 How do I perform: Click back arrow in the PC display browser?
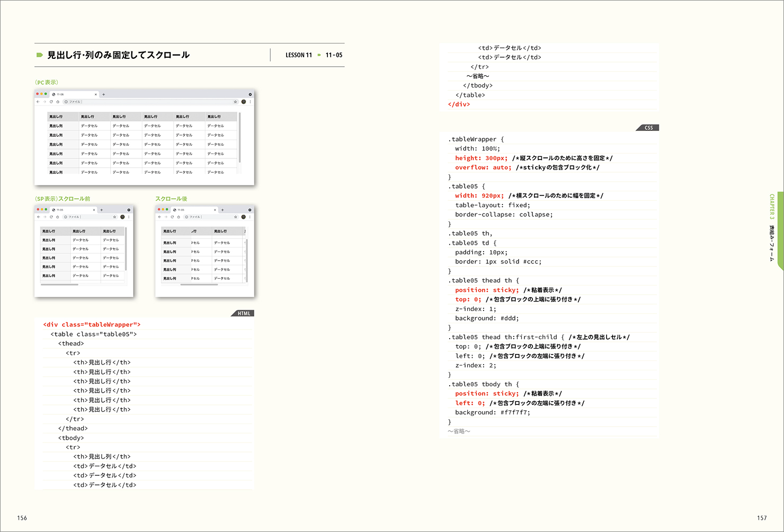[38, 102]
